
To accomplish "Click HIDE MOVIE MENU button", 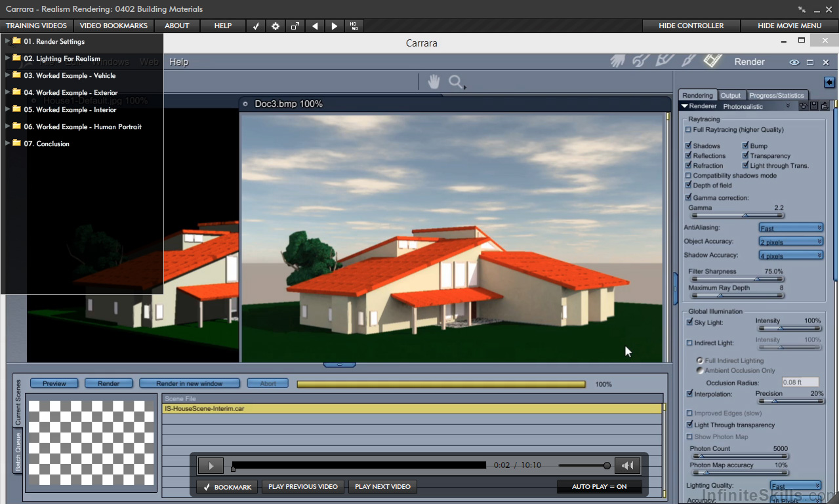I will (789, 26).
